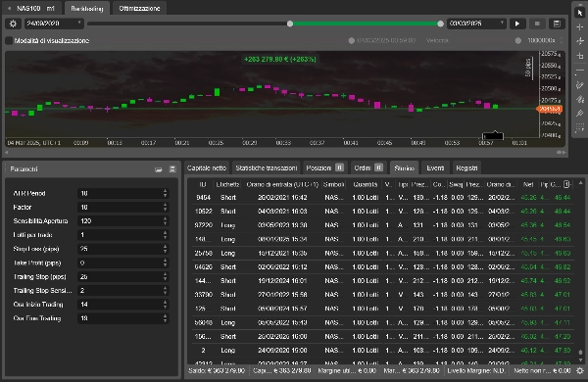Click the Trailing Stop Sensi... value field
Screen dimensions: 588x382
pos(123,291)
